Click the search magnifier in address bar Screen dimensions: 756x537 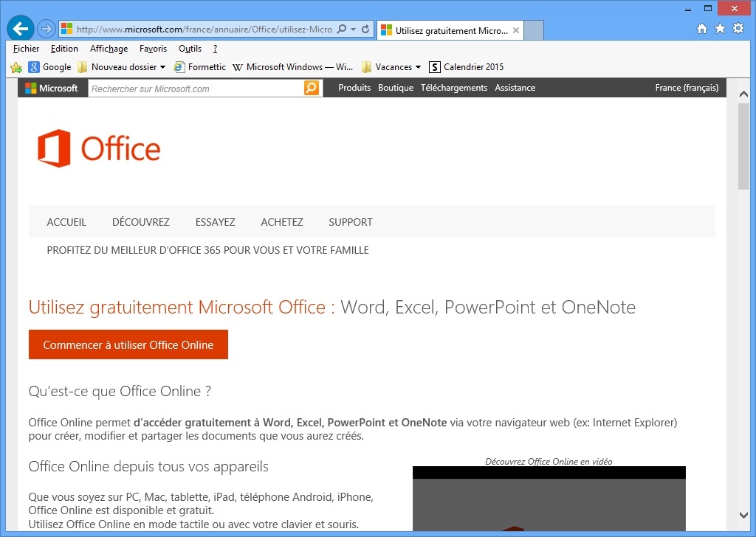(x=341, y=29)
